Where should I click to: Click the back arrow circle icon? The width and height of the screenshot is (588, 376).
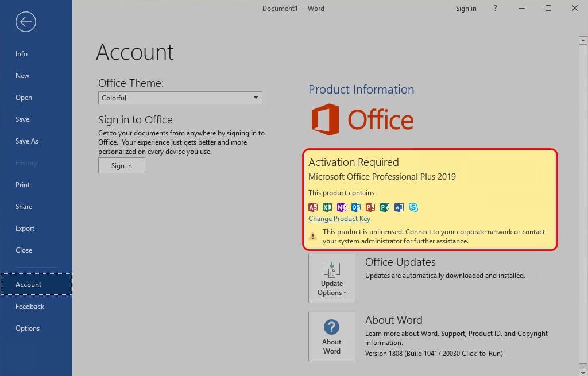(25, 22)
